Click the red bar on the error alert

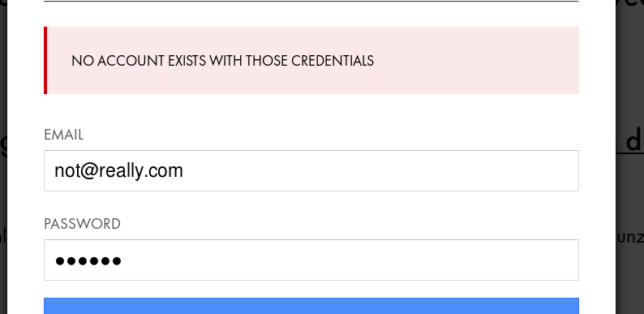point(45,60)
